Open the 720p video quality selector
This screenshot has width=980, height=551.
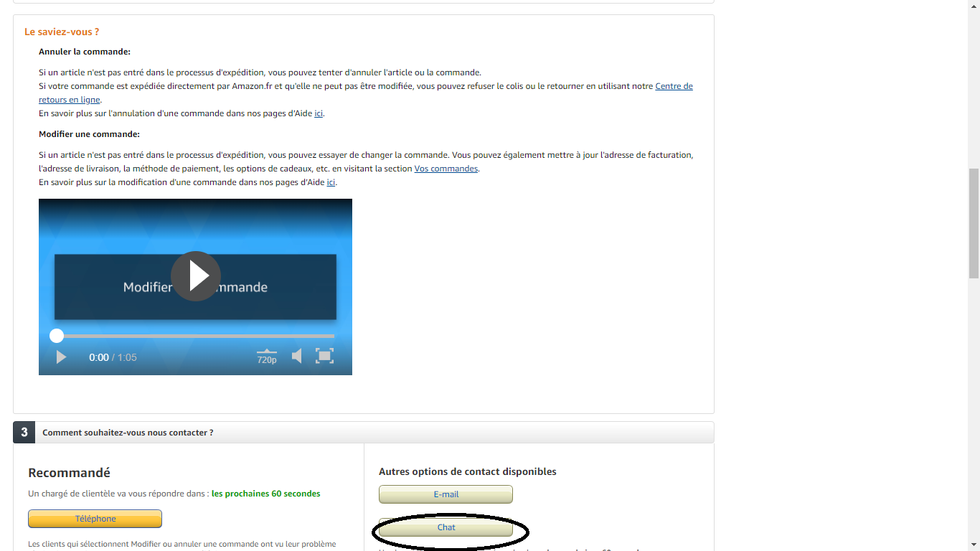coord(267,357)
